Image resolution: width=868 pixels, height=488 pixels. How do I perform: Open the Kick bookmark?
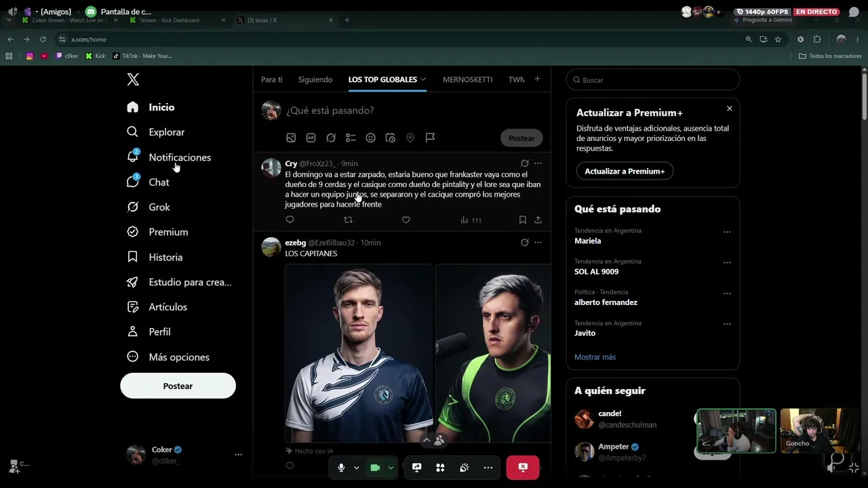tap(96, 56)
